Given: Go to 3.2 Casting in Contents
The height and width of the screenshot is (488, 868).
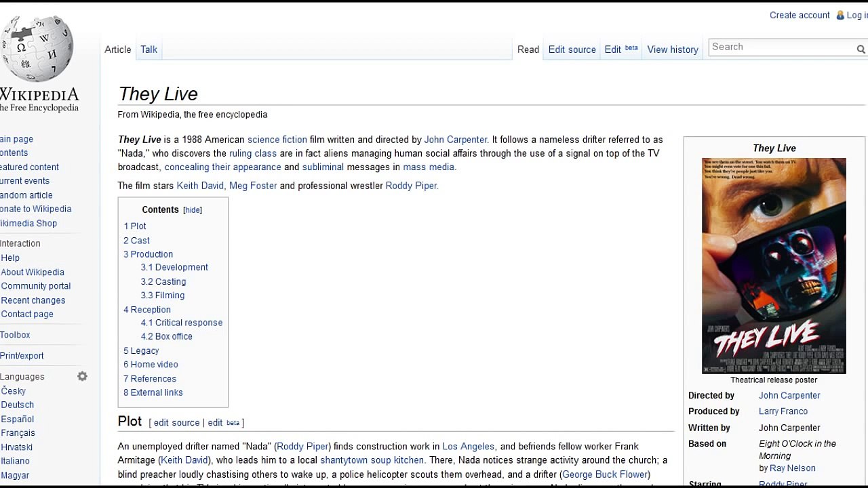Looking at the screenshot, I should 163,281.
